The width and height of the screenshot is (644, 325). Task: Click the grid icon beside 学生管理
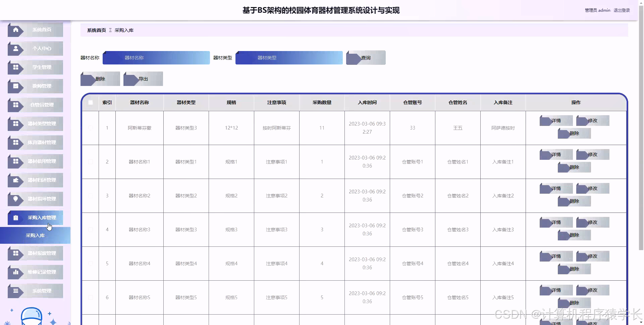click(x=15, y=67)
